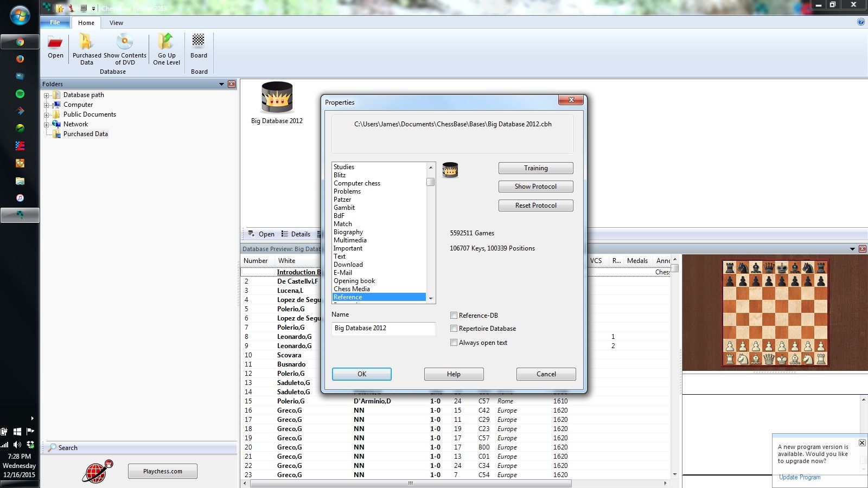This screenshot has height=488, width=868.
Task: Click the Action Center flag tray icon
Action: (x=30, y=432)
